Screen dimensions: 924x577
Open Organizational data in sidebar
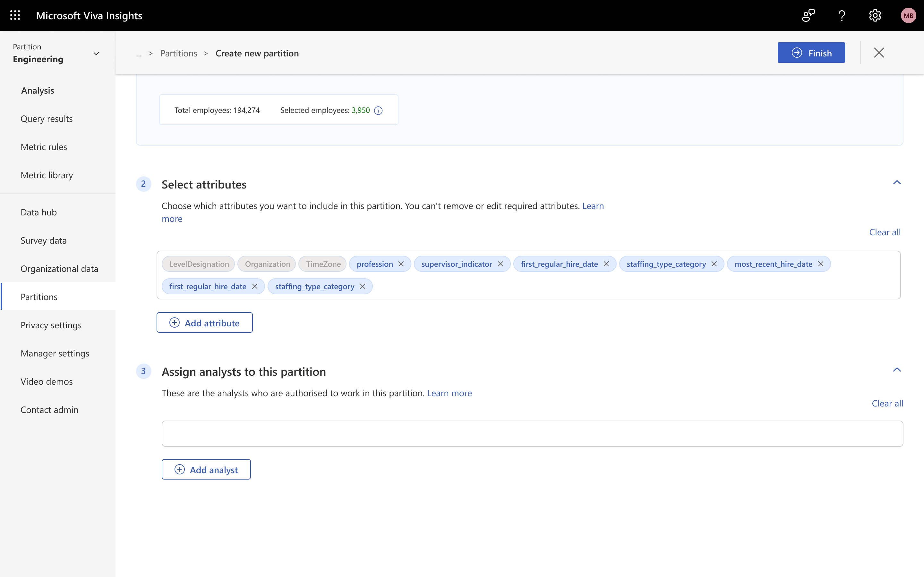pos(59,269)
